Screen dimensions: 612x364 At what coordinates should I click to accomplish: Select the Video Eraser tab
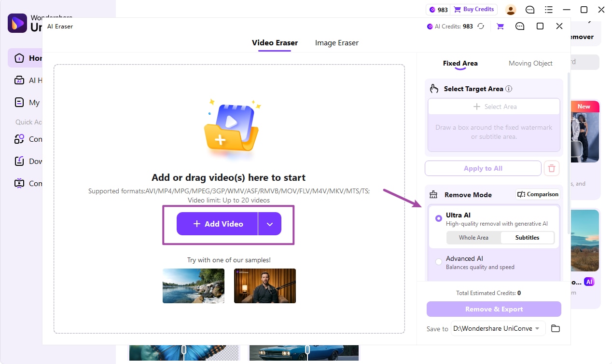pos(275,42)
